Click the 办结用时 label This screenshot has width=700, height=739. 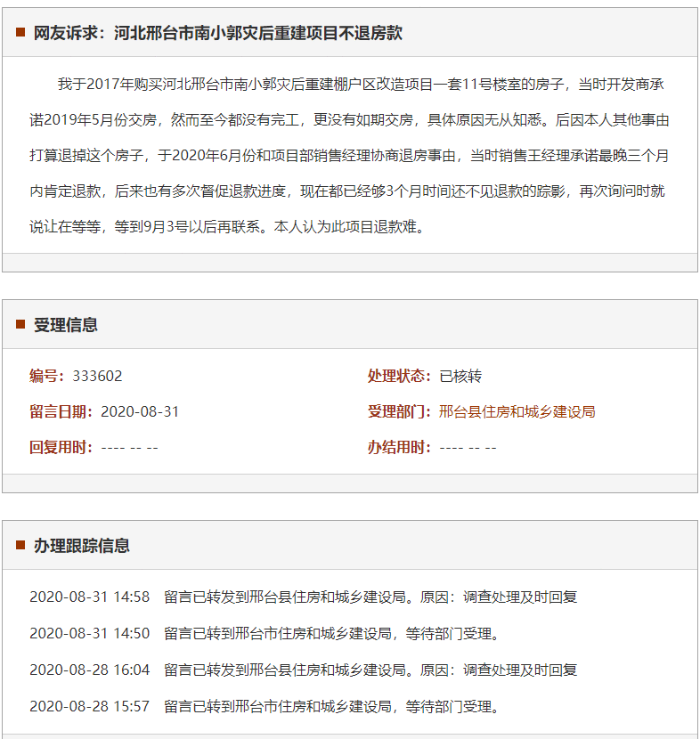coord(399,447)
